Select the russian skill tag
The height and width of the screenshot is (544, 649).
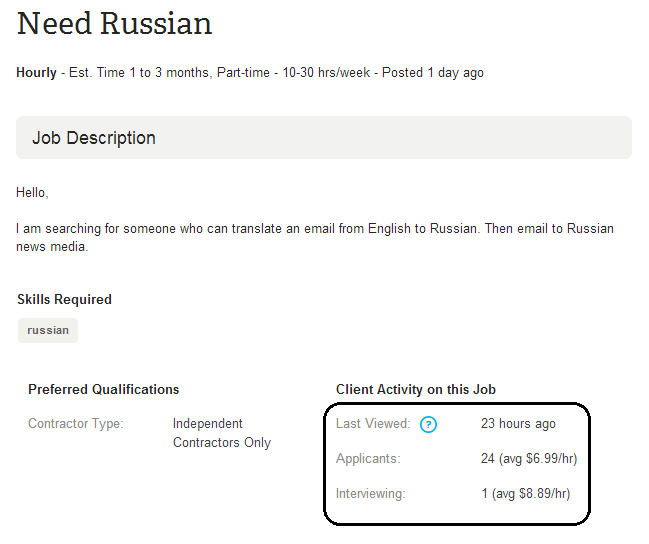point(48,330)
